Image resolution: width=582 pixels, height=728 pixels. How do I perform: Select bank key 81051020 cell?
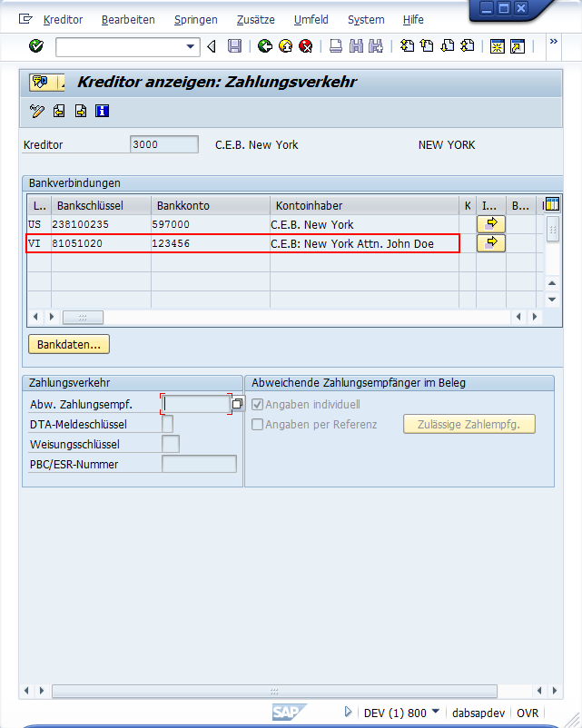point(102,243)
